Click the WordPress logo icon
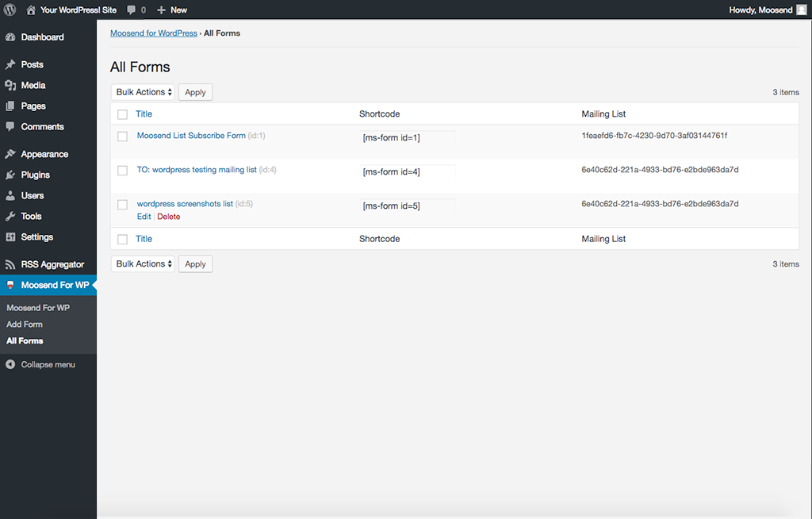Image resolution: width=812 pixels, height=519 pixels. pyautogui.click(x=10, y=10)
